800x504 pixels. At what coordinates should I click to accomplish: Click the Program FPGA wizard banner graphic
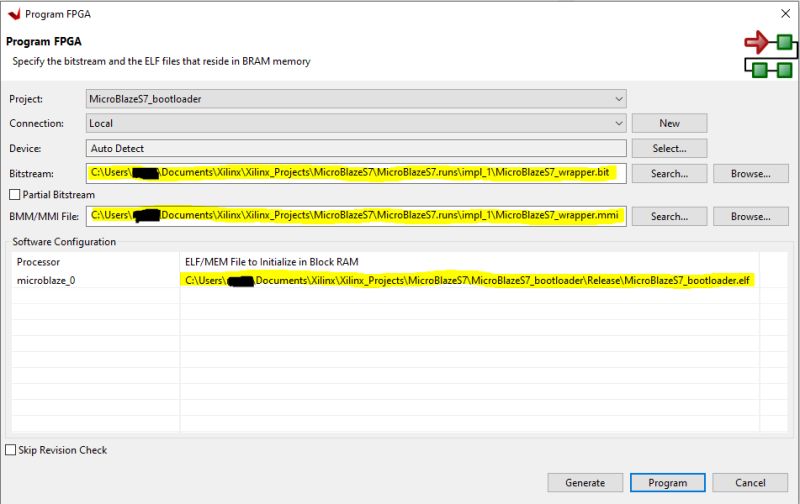(x=770, y=54)
